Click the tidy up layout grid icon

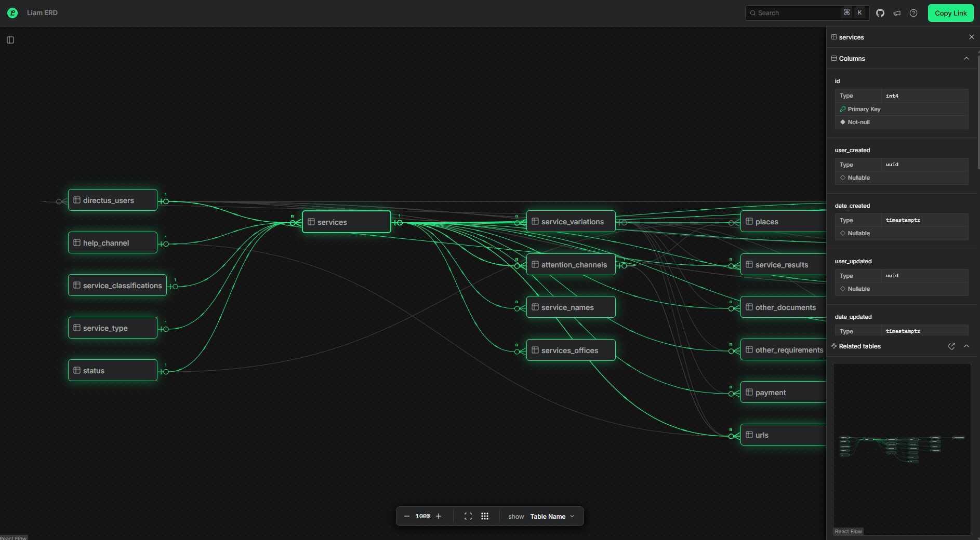click(485, 516)
